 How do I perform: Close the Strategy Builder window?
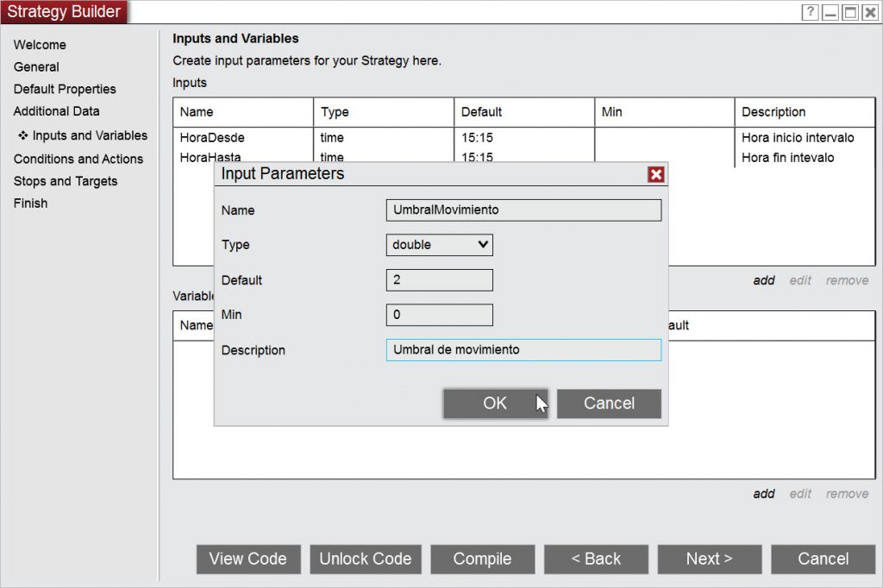[870, 12]
